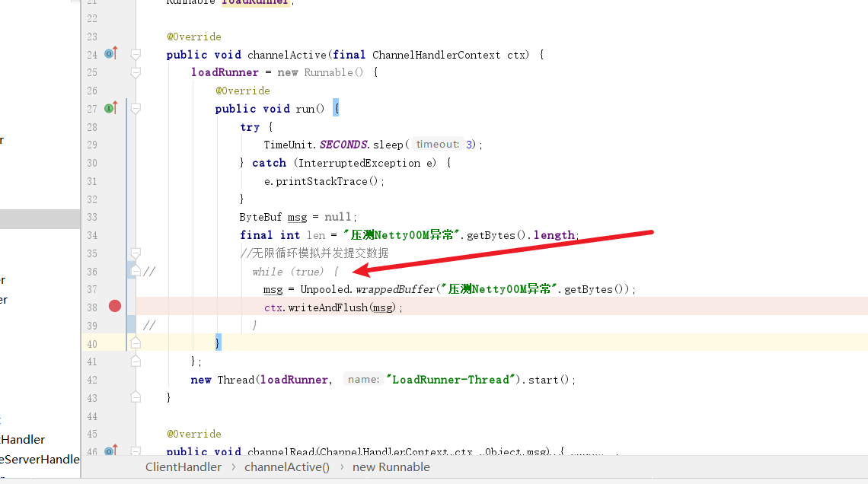Screen dimensions: 868x484
Task: Click the fold end marker on line 43
Action: tap(136, 397)
